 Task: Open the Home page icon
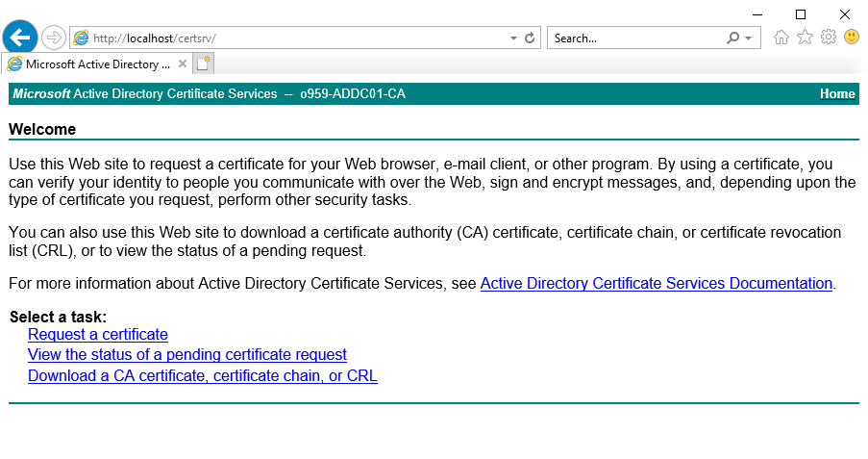(781, 38)
